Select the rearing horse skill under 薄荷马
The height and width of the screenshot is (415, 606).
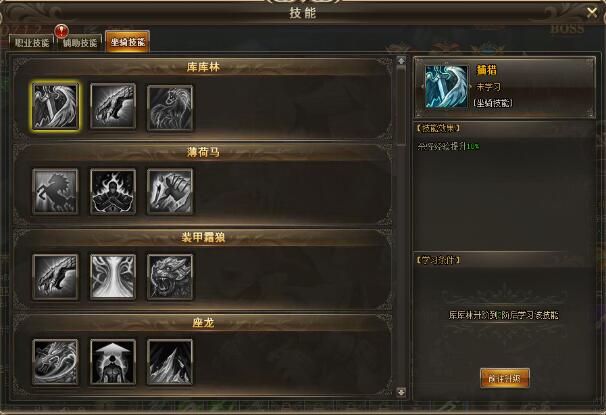click(56, 191)
